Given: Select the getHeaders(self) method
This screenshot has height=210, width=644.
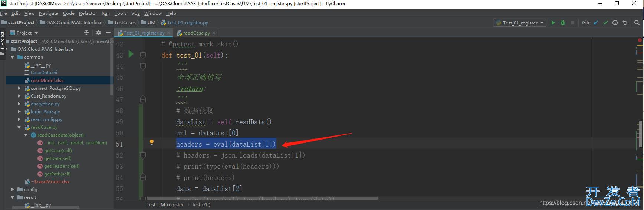Looking at the screenshot, I should click(x=62, y=166).
